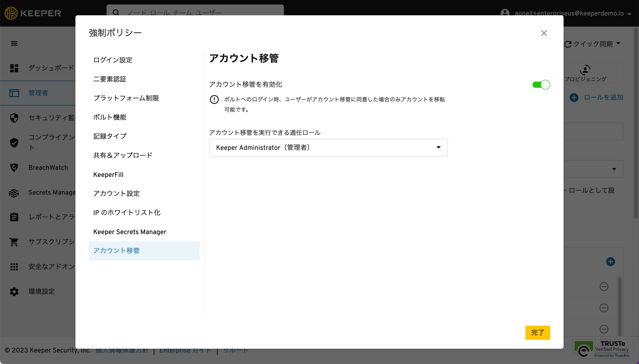Select ログイン設定 in policy menu

point(112,60)
